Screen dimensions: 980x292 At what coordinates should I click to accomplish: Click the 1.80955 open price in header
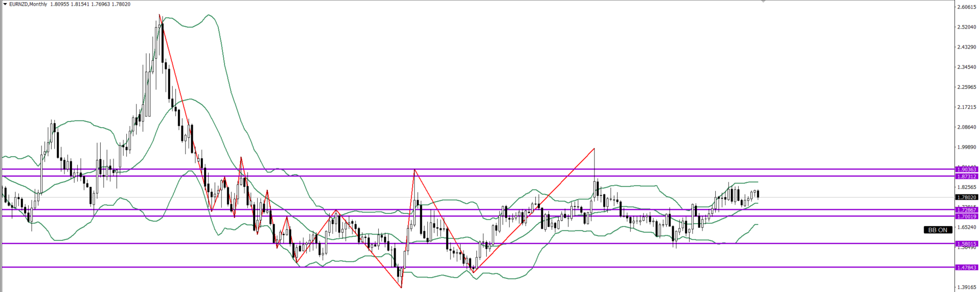click(60, 4)
